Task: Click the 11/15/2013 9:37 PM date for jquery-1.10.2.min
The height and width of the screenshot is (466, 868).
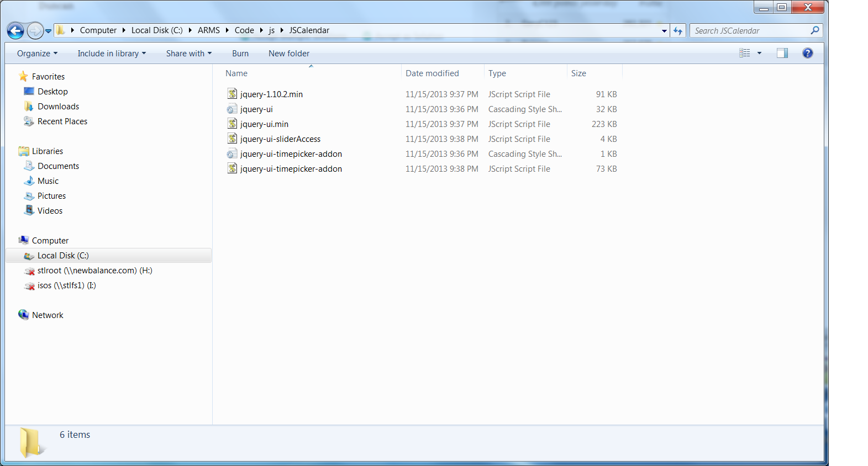Action: pyautogui.click(x=442, y=94)
